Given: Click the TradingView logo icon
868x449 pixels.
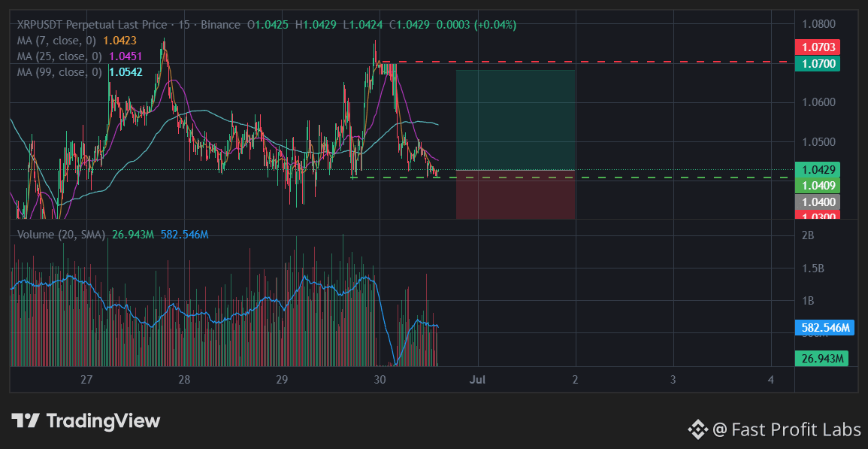Looking at the screenshot, I should (x=26, y=420).
